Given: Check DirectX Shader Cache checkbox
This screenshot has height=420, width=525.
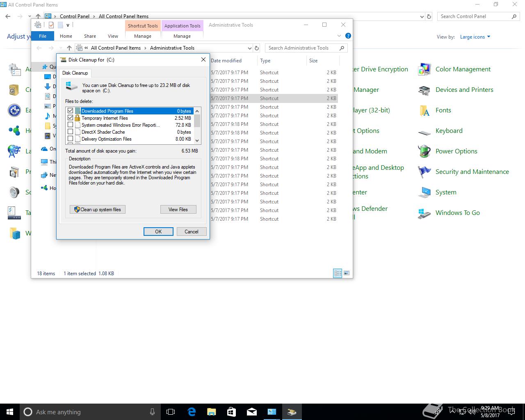Looking at the screenshot, I should pos(70,132).
